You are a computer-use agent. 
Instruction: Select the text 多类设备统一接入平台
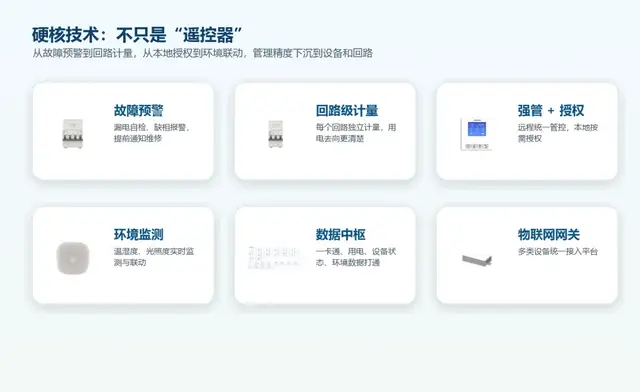558,251
